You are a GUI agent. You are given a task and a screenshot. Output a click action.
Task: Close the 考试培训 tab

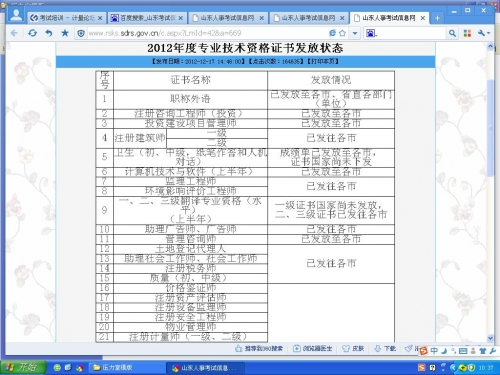(100, 18)
